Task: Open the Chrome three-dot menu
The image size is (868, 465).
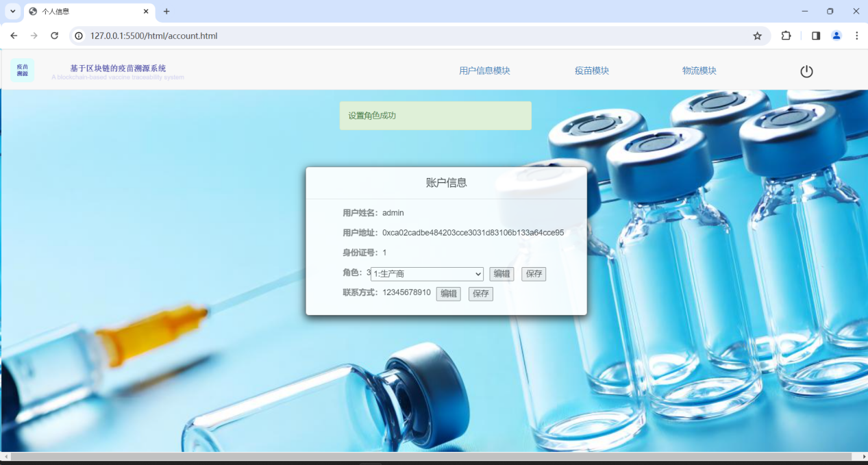Action: point(856,36)
